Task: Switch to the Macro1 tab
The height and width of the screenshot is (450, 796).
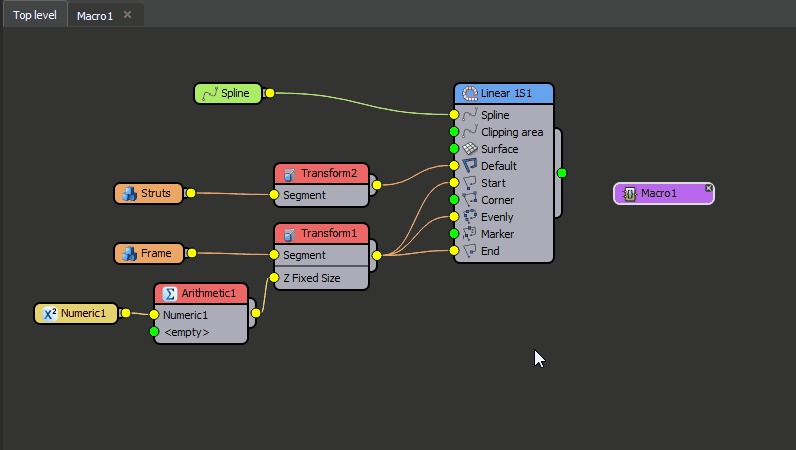Action: tap(95, 15)
